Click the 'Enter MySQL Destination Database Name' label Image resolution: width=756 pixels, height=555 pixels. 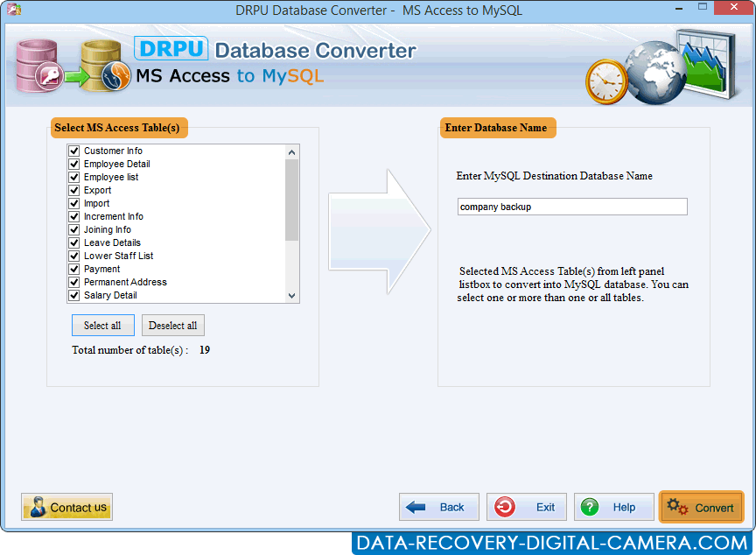tap(554, 176)
